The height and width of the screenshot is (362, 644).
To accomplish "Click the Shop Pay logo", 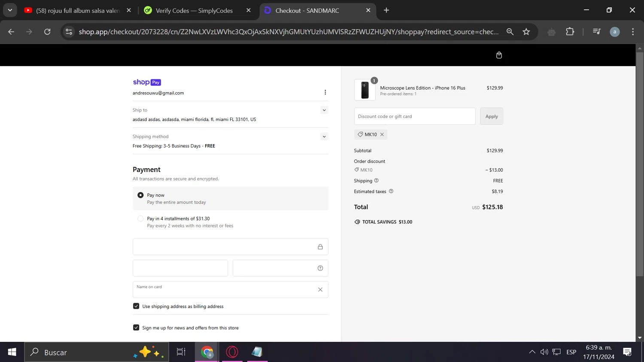I will [x=147, y=82].
